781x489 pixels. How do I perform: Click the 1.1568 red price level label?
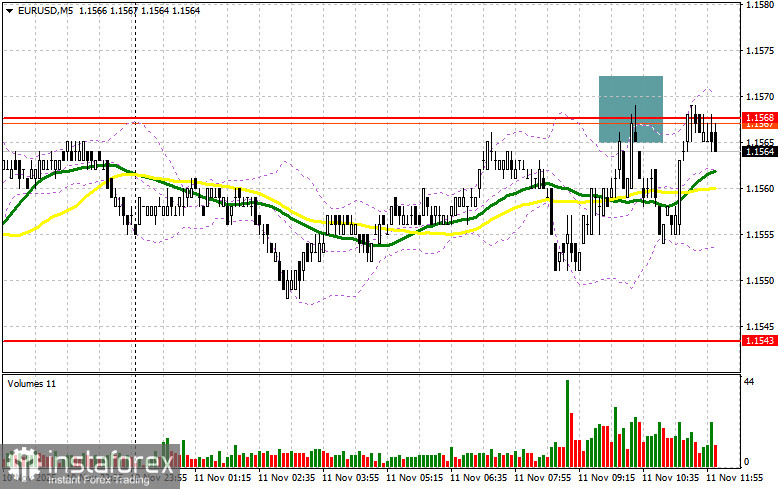tap(760, 118)
